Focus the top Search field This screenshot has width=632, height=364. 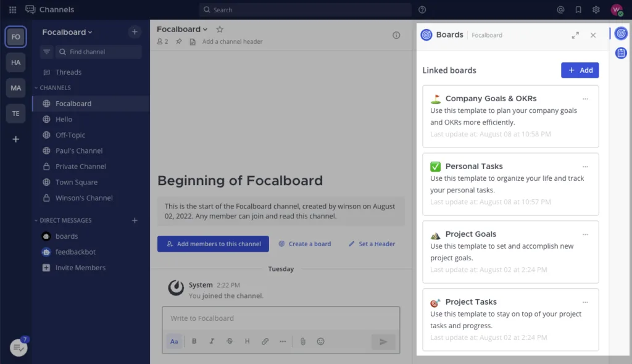(305, 10)
